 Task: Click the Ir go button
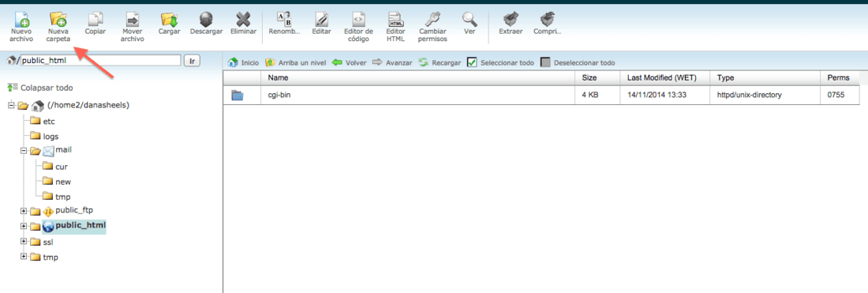coord(192,60)
